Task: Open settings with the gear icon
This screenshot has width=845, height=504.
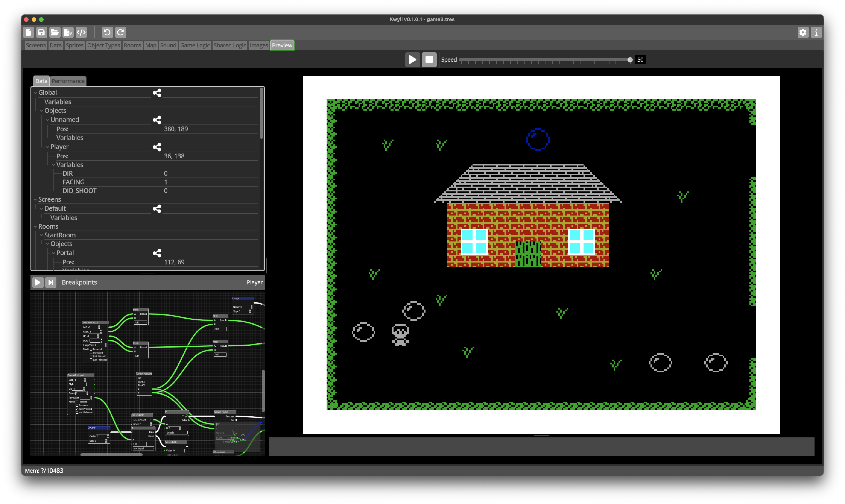Action: pos(802,32)
